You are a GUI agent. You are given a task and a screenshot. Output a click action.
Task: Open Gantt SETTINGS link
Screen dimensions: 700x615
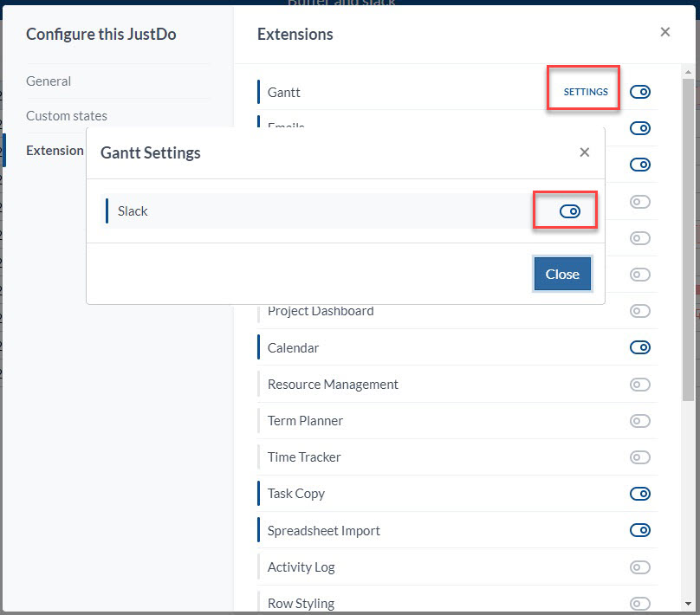[x=586, y=92]
